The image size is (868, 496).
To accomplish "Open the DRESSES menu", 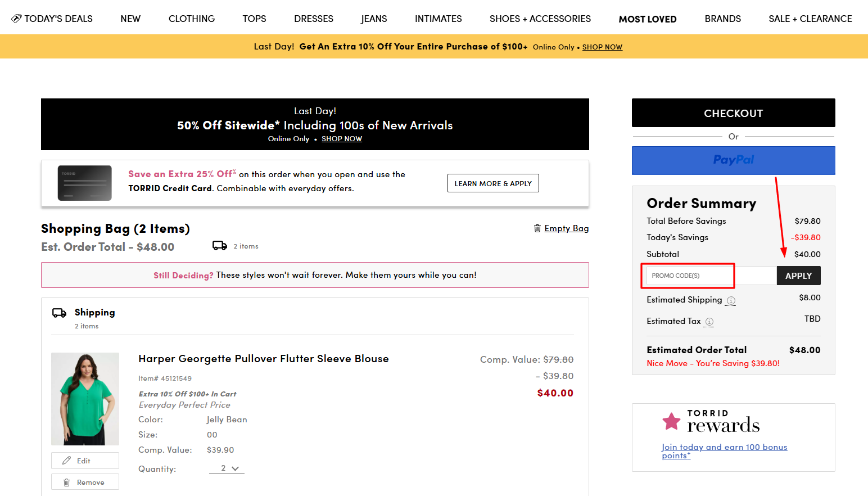I will pyautogui.click(x=314, y=19).
